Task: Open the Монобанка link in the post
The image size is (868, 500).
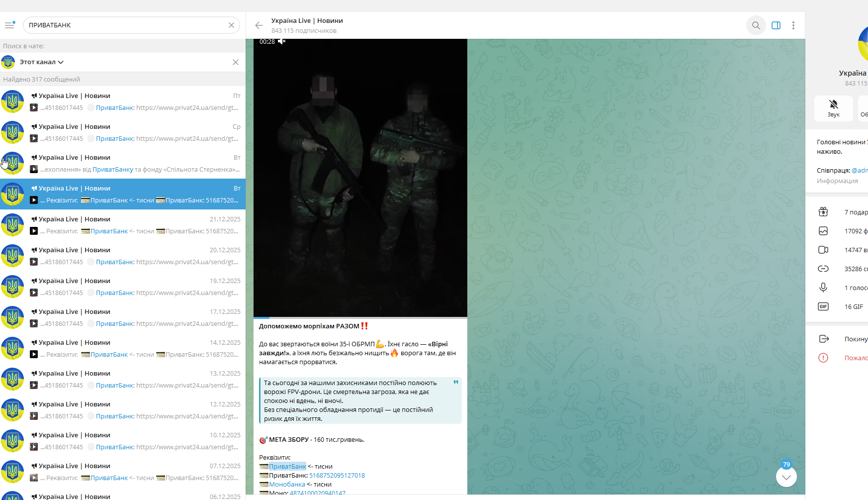Action: click(287, 485)
